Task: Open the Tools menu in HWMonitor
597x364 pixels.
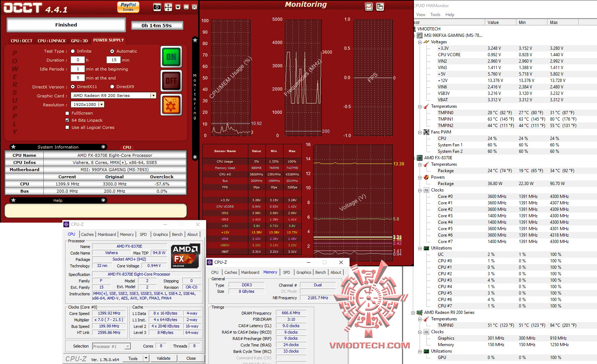Action: 435,15
